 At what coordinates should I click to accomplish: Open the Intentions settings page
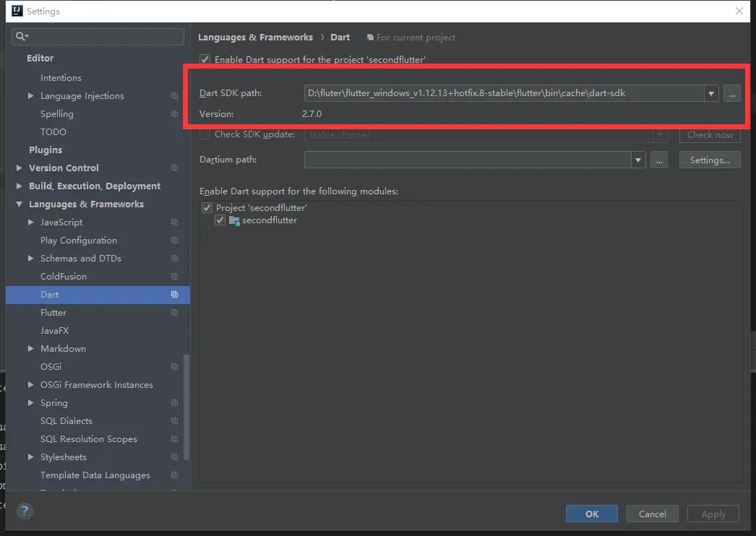point(61,77)
